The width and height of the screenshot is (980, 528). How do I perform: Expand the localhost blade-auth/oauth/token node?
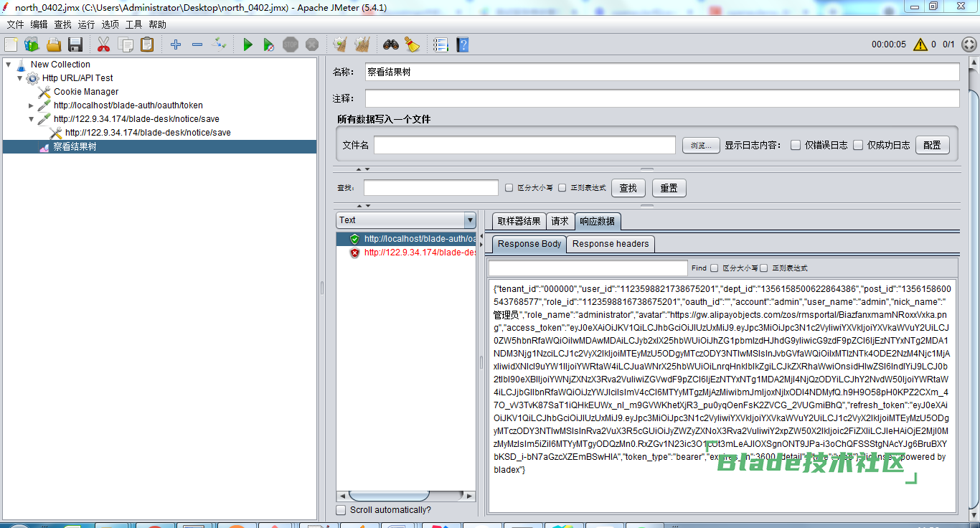coord(32,105)
